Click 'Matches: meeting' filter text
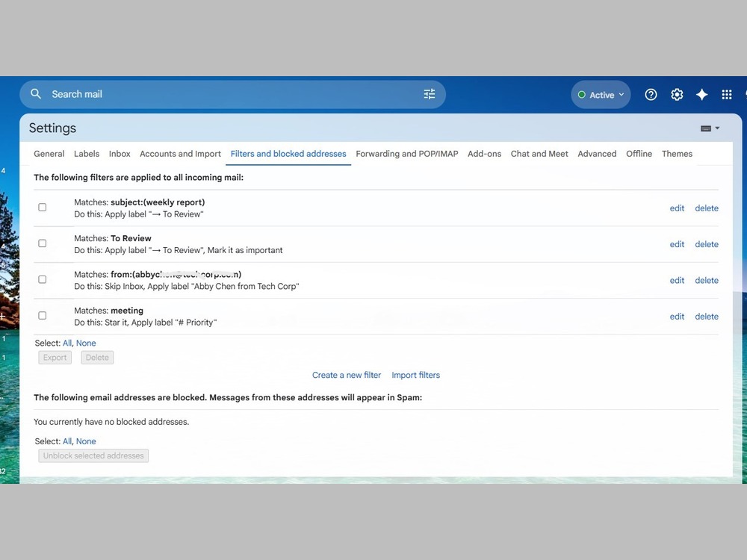 (x=108, y=311)
